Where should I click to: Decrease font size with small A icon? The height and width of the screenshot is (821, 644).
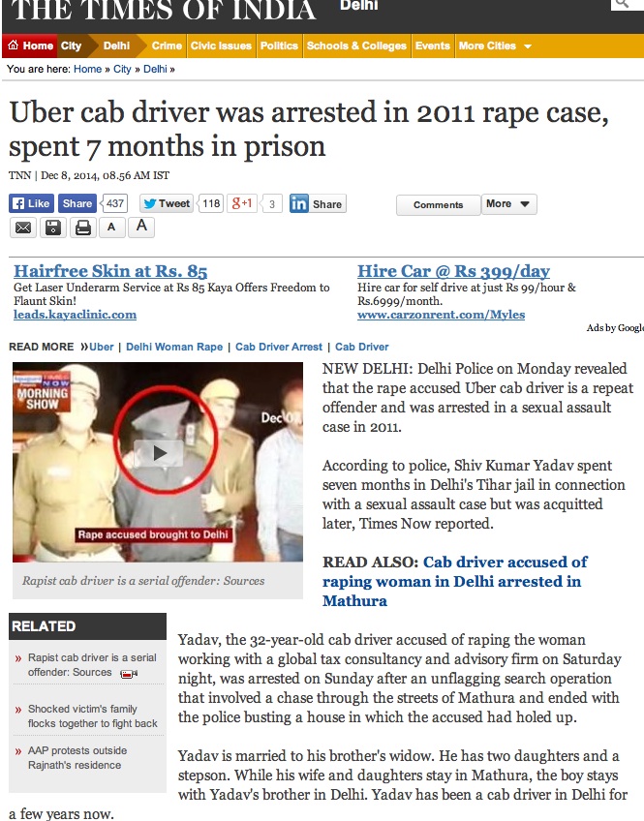pos(111,228)
